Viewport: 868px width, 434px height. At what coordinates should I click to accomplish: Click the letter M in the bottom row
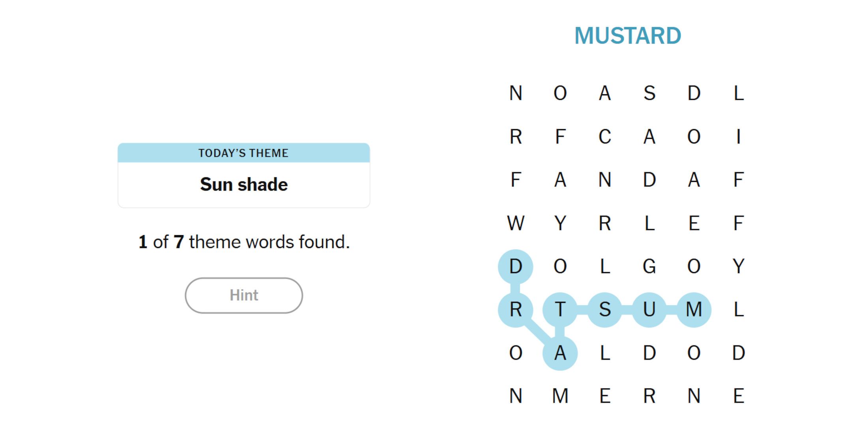click(560, 396)
